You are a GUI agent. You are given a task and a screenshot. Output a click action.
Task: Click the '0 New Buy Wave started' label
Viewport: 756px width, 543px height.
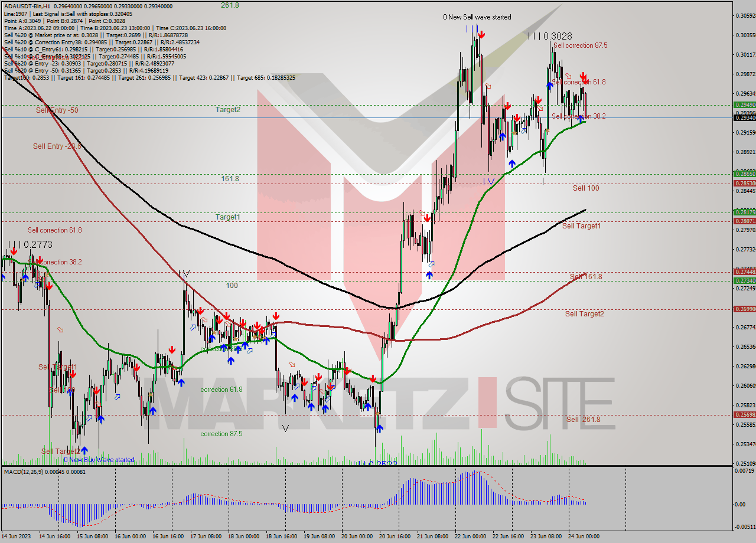[x=99, y=460]
